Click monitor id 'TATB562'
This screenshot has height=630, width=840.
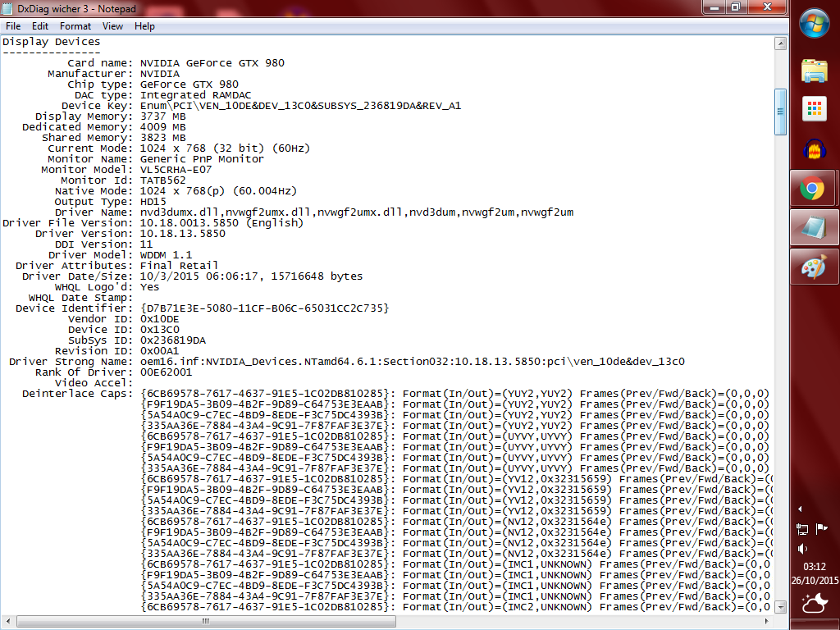click(163, 180)
